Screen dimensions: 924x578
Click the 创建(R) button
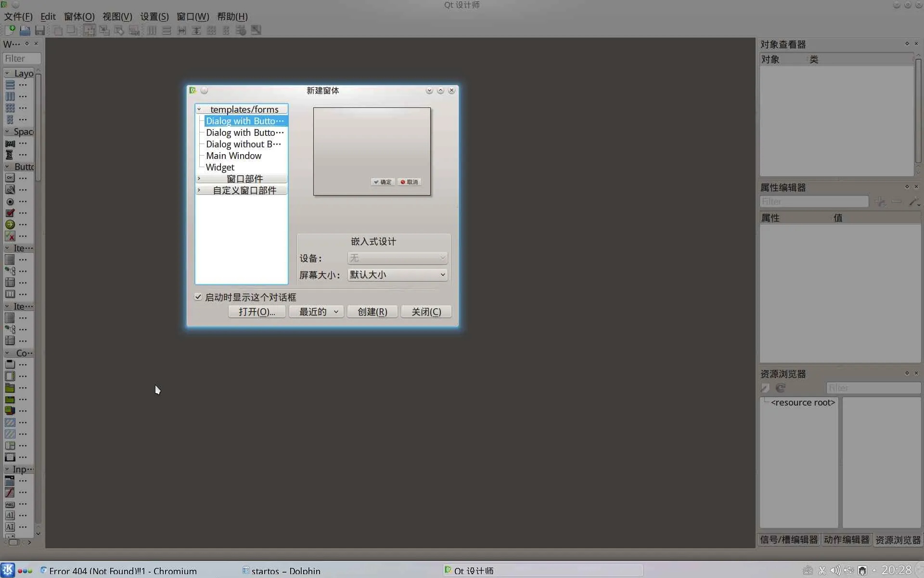tap(372, 312)
